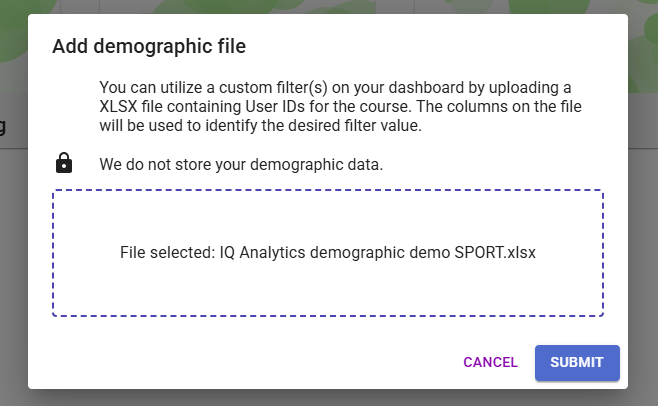Click the black padlock icon
The image size is (658, 406).
[64, 163]
